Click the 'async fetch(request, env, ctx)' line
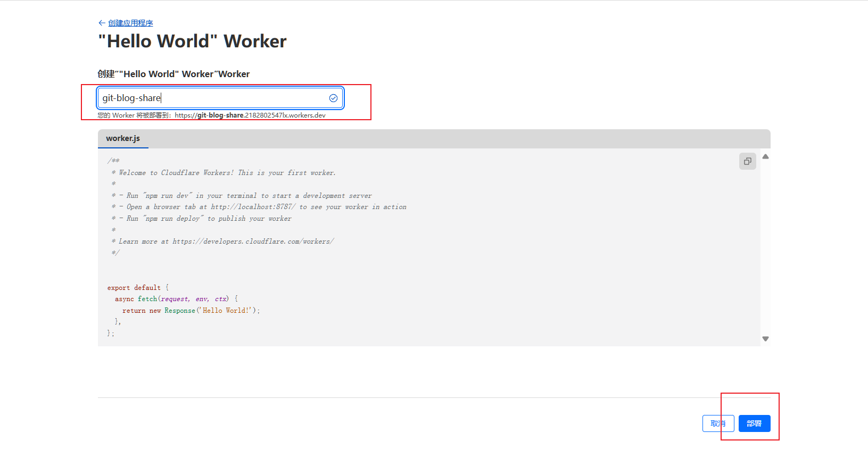 click(x=176, y=299)
